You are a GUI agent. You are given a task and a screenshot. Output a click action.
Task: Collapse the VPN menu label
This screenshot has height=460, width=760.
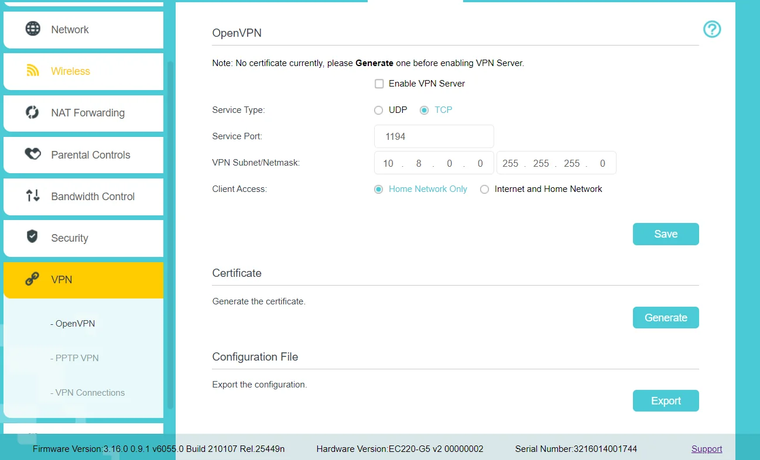(62, 280)
